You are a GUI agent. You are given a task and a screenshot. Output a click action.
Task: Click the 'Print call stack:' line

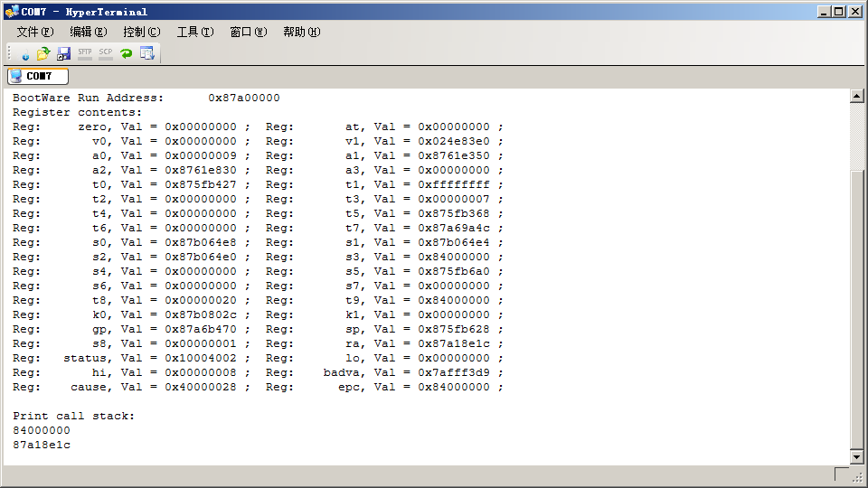pos(73,416)
